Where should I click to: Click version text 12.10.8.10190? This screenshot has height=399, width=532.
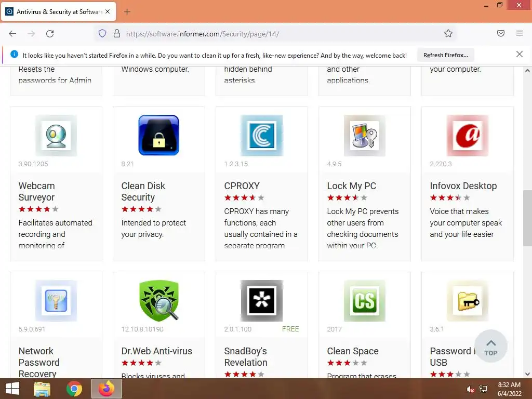pos(142,329)
